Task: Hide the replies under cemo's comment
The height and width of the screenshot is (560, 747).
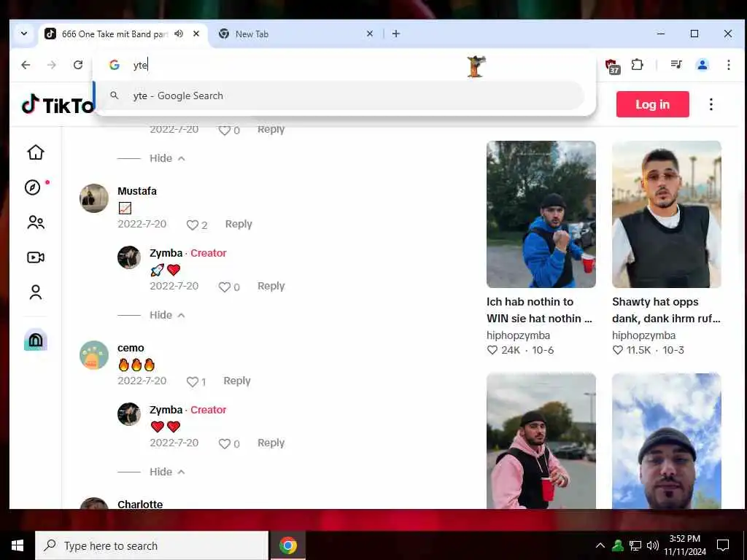Action: point(167,472)
